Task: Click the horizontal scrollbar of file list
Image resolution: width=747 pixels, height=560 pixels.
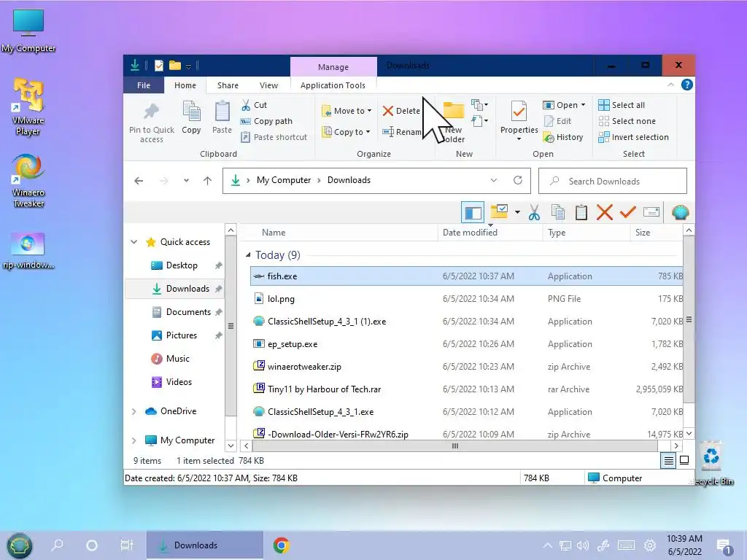Action: click(455, 446)
